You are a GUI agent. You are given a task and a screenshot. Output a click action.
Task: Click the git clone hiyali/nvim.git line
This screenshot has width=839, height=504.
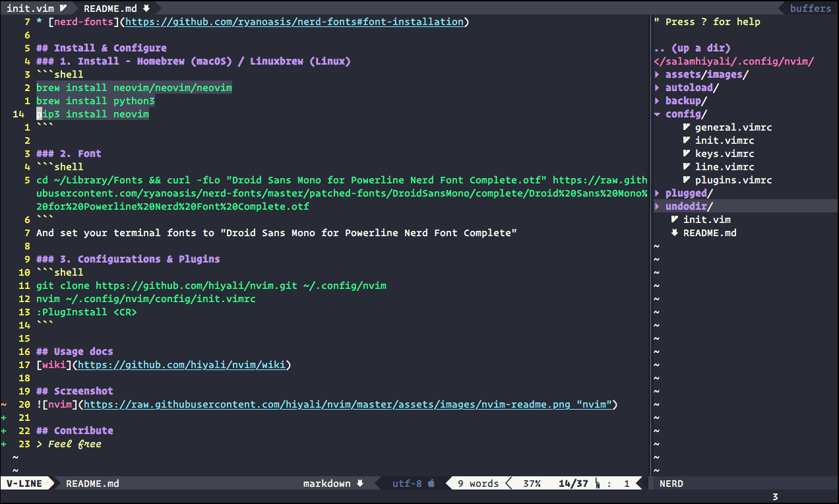pos(211,286)
